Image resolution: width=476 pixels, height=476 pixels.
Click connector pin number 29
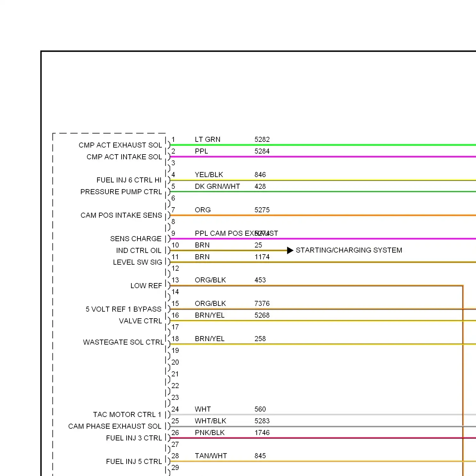pos(175,468)
